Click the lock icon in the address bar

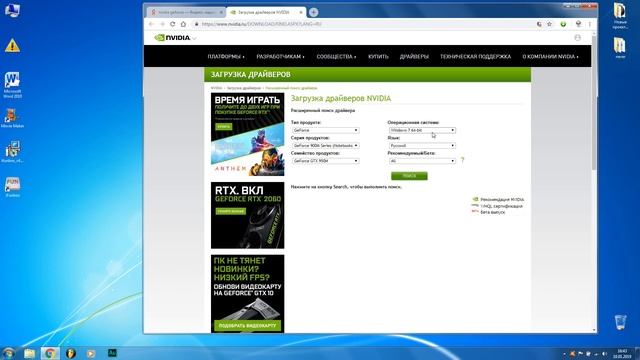click(196, 24)
